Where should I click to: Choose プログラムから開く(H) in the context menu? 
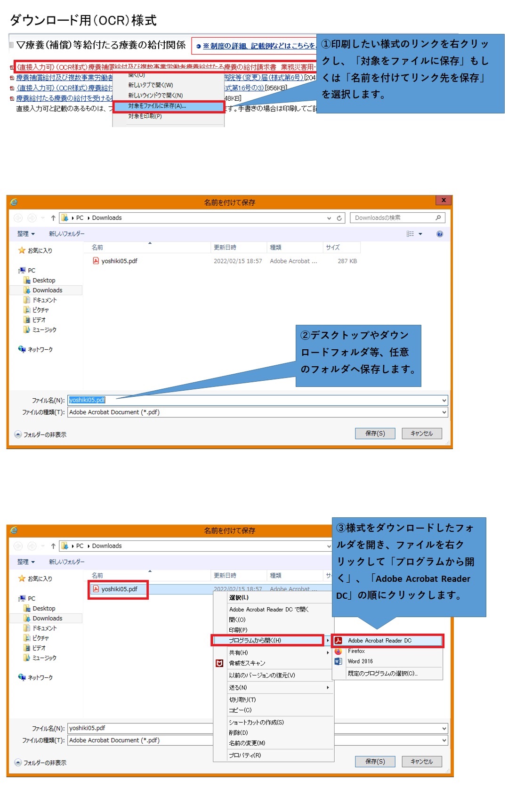coord(255,641)
